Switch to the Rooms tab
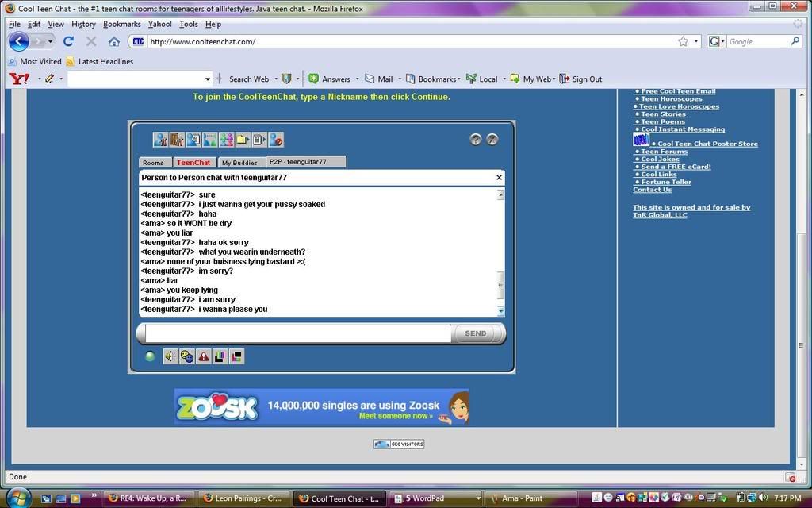Viewport: 812px width, 508px height. click(153, 163)
